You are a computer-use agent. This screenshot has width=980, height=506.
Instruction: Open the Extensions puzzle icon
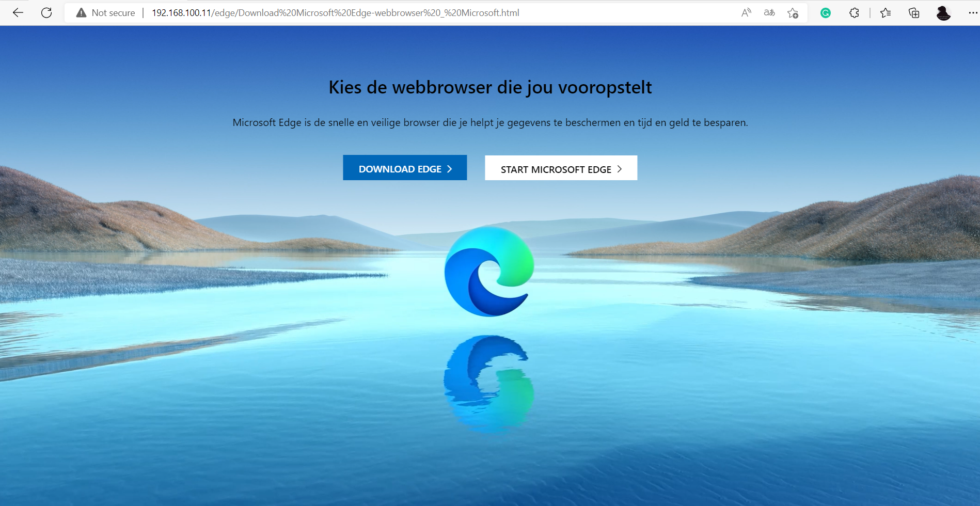tap(854, 13)
